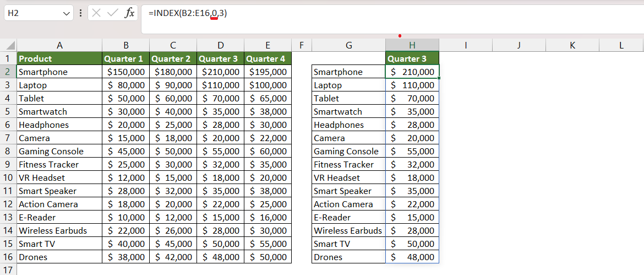The height and width of the screenshot is (275, 644).
Task: Select column K header
Action: point(572,45)
